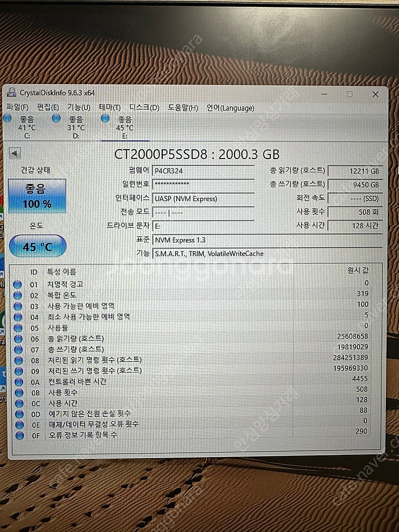
Task: Click the status dot for 0A 컨트롤러 바쁜 시간
Action: (x=19, y=382)
